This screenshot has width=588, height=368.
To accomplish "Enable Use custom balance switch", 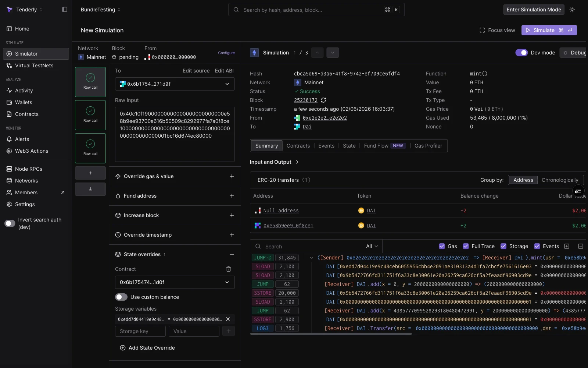I will pos(121,297).
